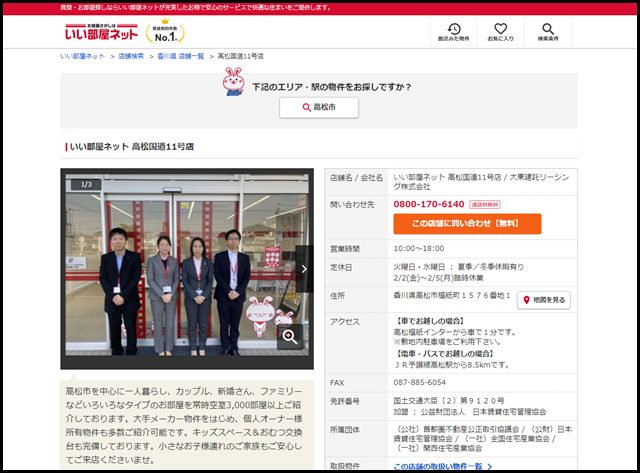Open this store's property list link
The image size is (640, 473).
tap(442, 466)
